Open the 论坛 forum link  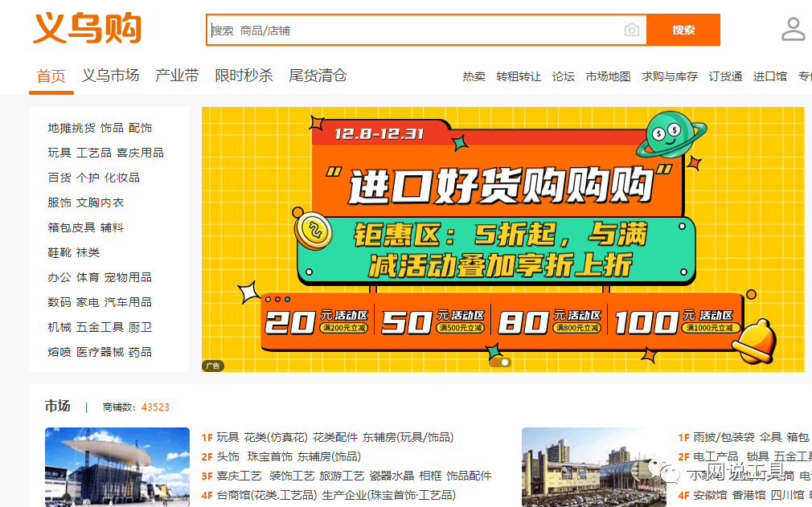[563, 77]
